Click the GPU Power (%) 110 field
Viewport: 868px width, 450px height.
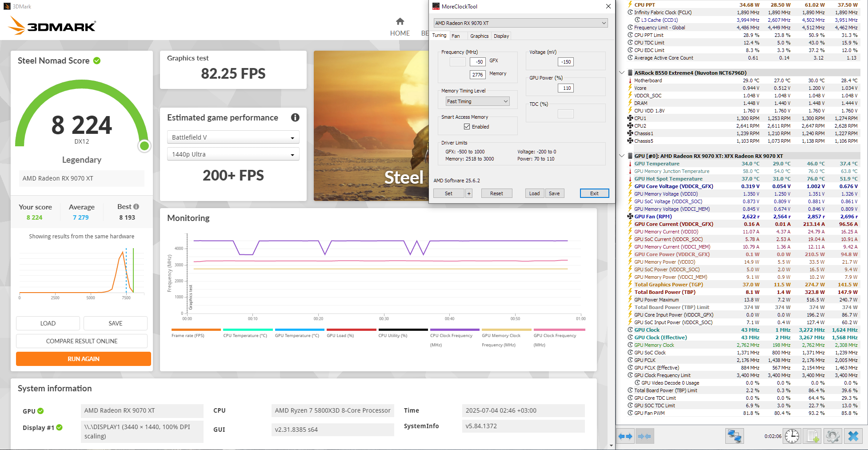566,88
